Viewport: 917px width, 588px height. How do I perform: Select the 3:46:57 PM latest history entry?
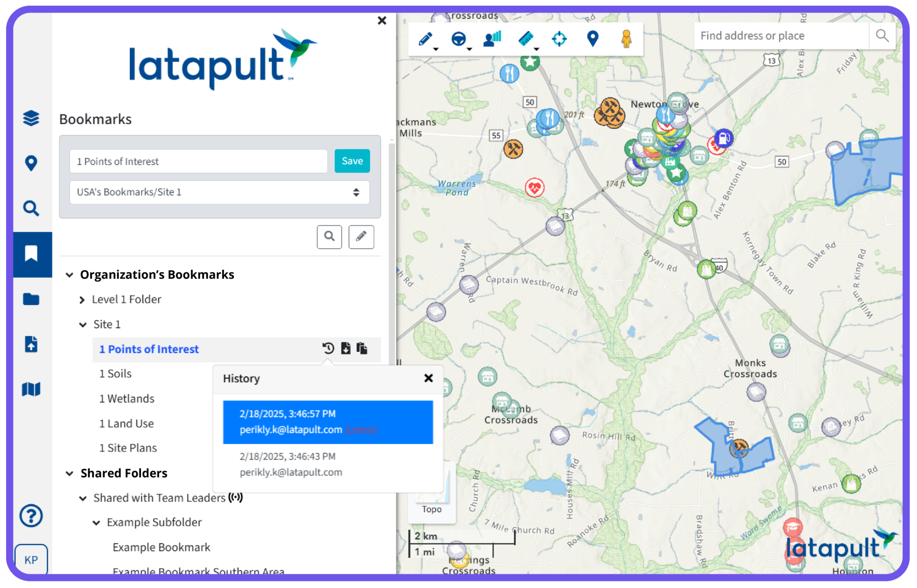point(328,422)
